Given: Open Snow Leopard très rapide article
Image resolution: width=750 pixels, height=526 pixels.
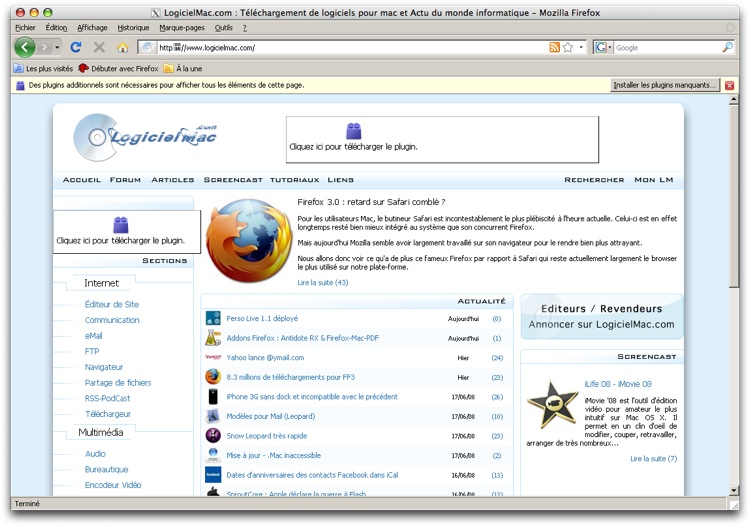Looking at the screenshot, I should coord(267,436).
